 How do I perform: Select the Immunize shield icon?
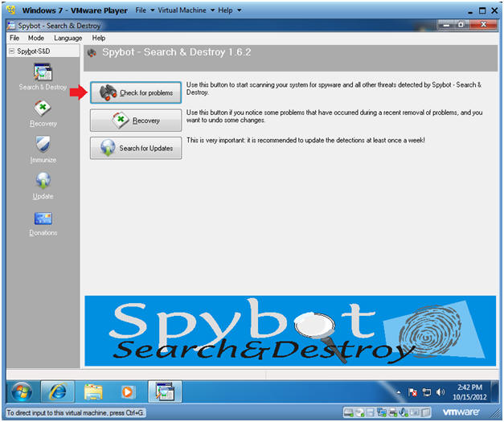(43, 144)
